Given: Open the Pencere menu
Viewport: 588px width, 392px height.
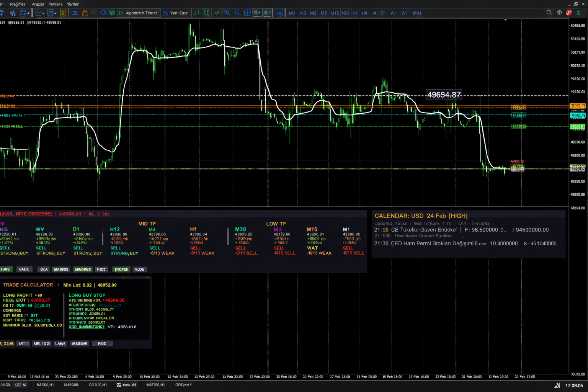Looking at the screenshot, I should tap(56, 4).
